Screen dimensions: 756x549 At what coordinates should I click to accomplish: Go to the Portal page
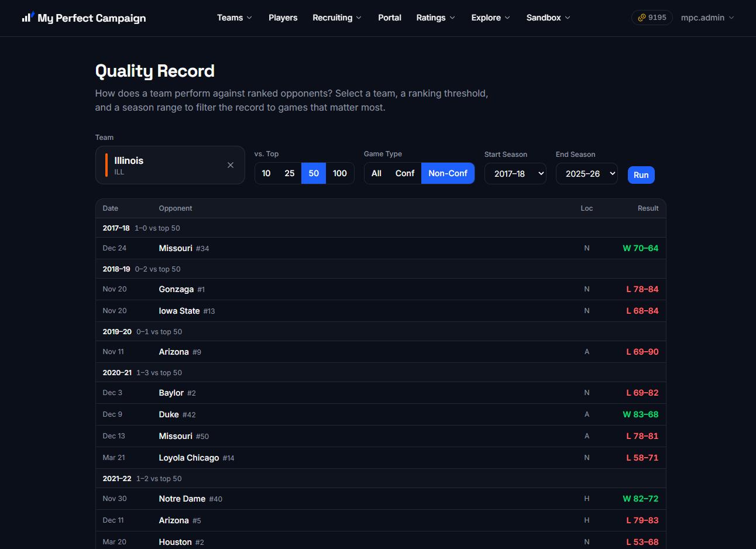[390, 18]
